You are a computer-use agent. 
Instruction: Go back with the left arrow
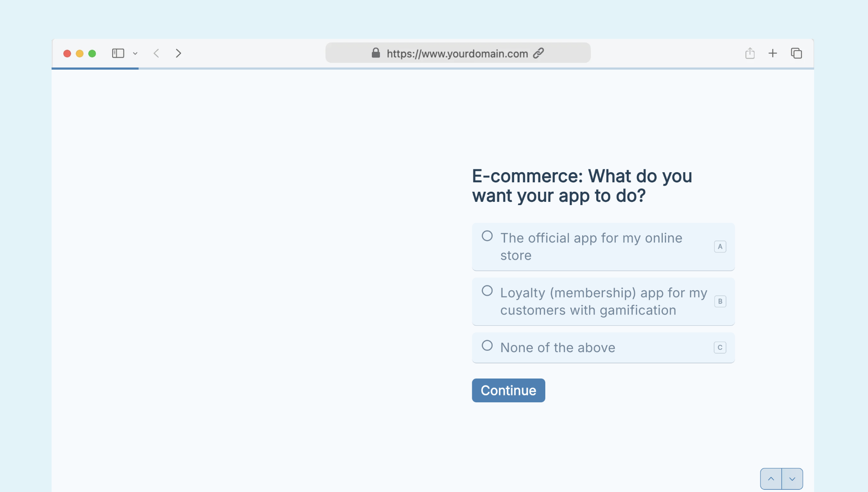[156, 53]
